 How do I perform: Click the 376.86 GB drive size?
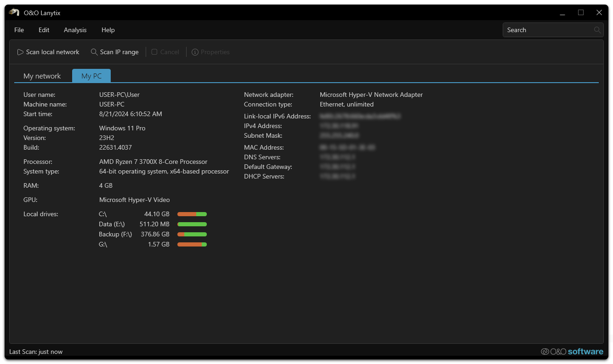[155, 234]
